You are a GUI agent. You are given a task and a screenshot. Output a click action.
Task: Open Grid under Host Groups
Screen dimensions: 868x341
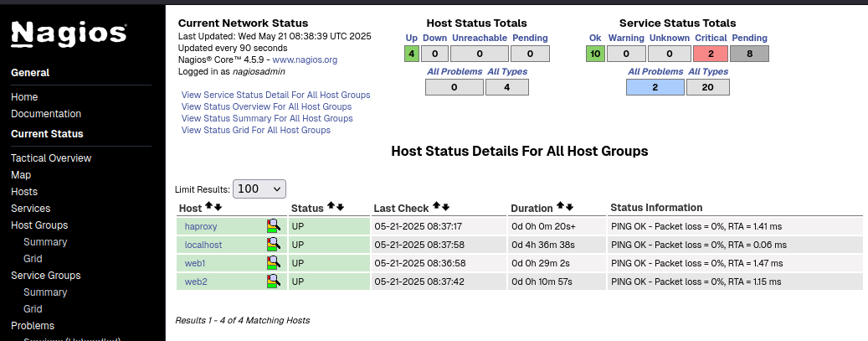[x=33, y=258]
